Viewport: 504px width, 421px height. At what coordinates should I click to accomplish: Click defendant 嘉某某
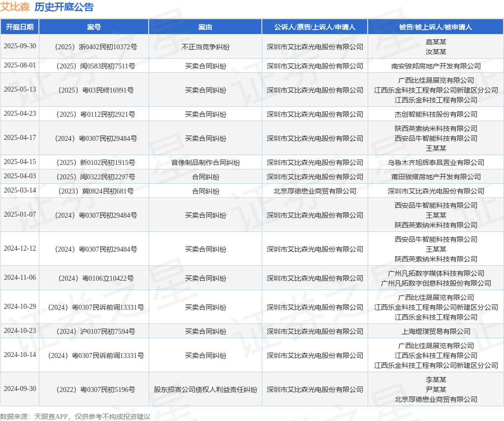click(x=436, y=42)
